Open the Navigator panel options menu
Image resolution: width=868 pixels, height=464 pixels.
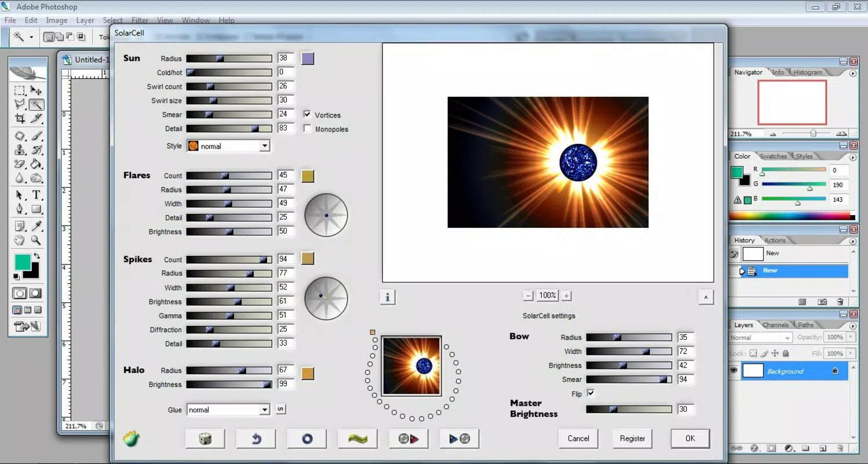click(x=852, y=74)
